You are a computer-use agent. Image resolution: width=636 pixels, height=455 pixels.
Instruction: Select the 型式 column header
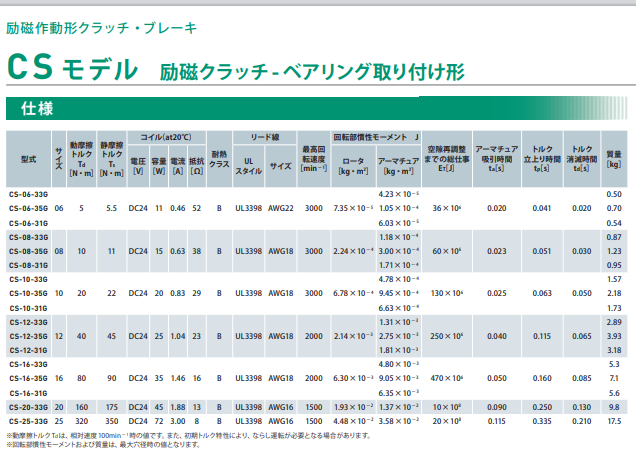coord(28,159)
